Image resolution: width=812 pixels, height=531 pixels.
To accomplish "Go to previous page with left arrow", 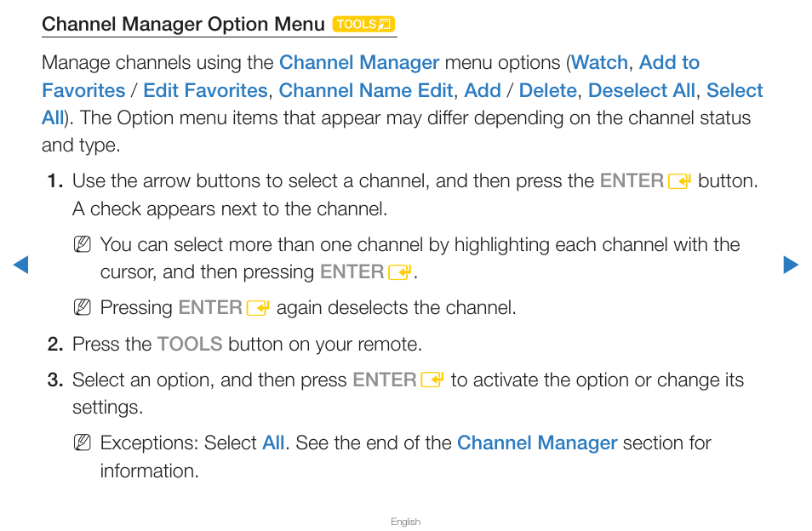I will [x=20, y=265].
